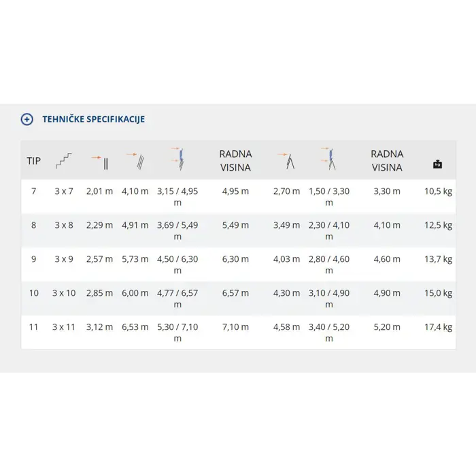Select the 4,03 m A-frame height cell
This screenshot has width=476, height=476.
click(286, 259)
